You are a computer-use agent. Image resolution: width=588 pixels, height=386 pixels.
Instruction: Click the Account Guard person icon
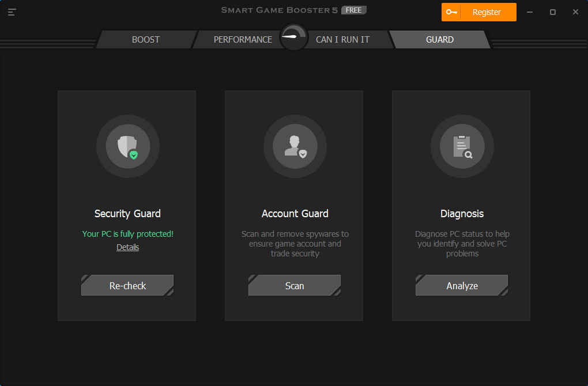point(295,146)
